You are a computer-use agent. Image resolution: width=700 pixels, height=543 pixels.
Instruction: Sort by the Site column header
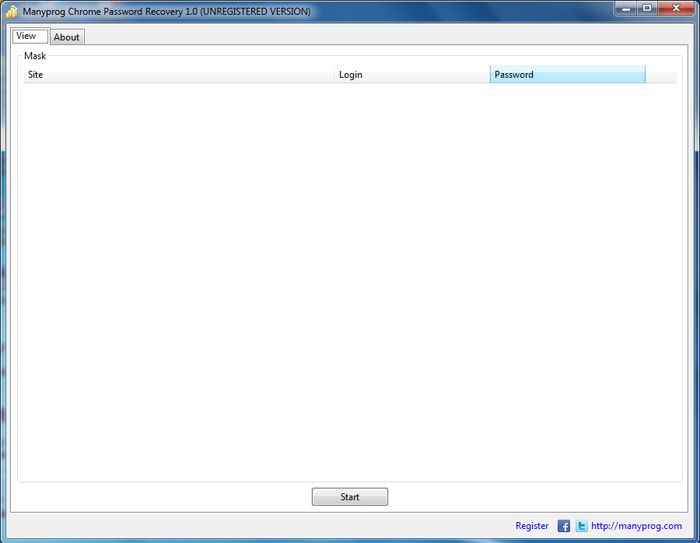coord(179,75)
